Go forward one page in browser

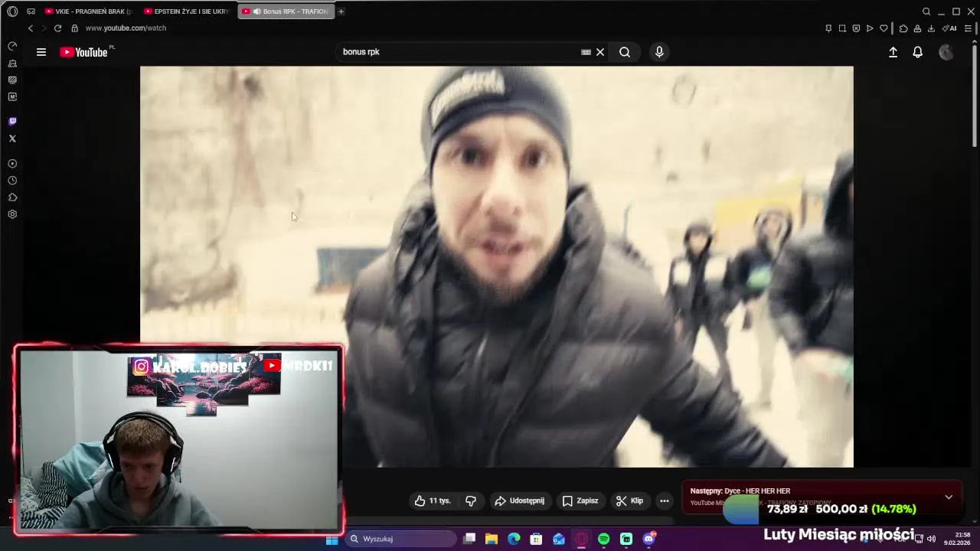[x=43, y=28]
